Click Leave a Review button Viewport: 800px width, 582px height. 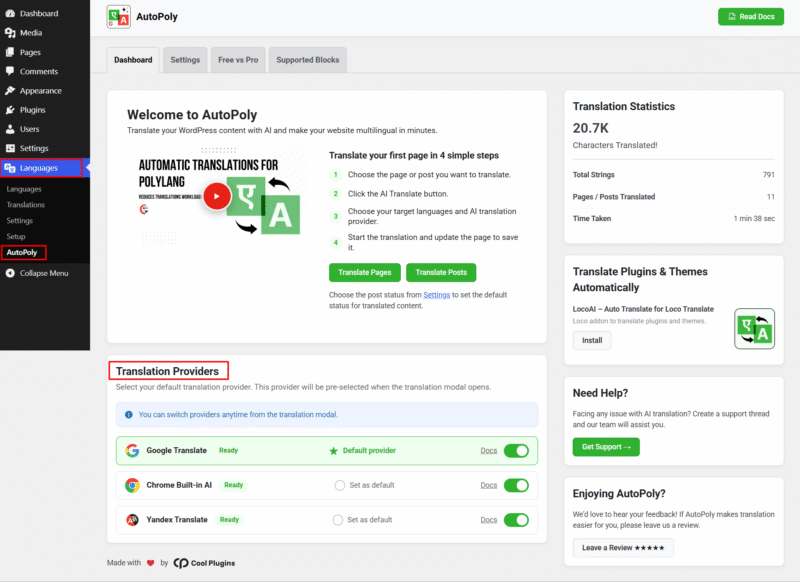[623, 548]
